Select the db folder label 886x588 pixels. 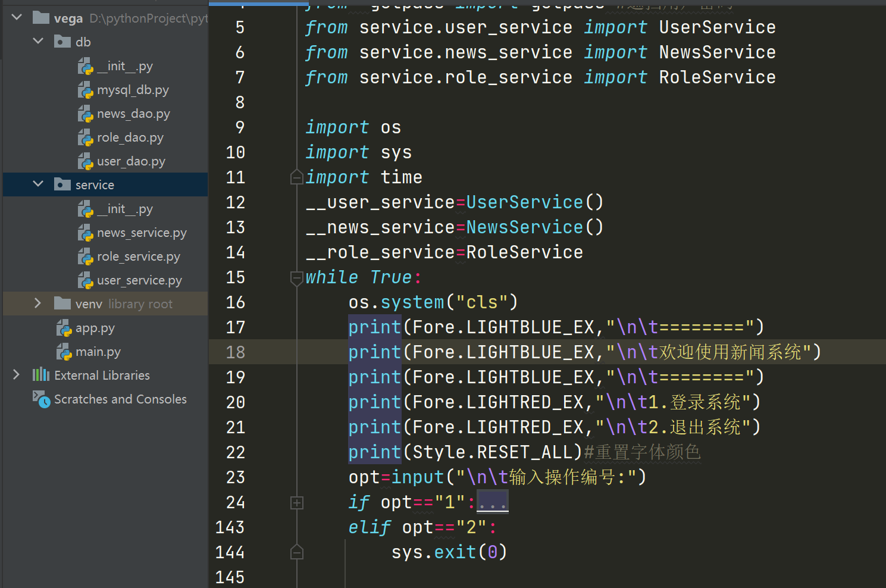click(x=83, y=42)
